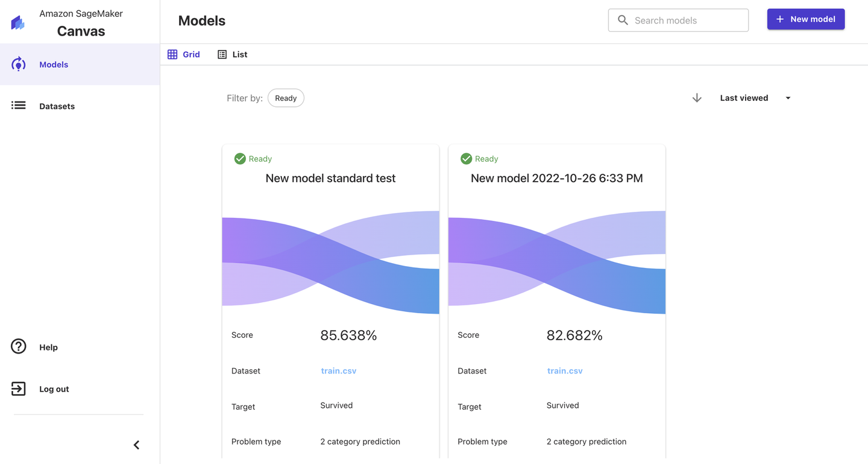
Task: Open train.csv link in the 2022-10-26 model card
Action: pyautogui.click(x=564, y=371)
